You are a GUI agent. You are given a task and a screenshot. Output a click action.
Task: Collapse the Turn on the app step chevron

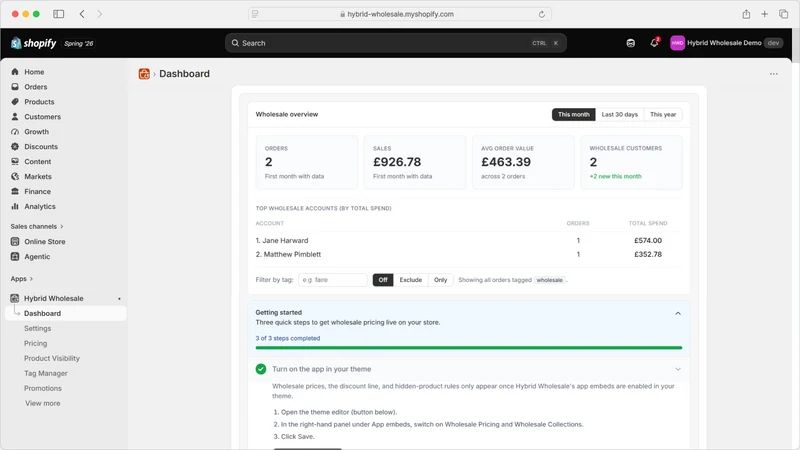[x=678, y=369]
